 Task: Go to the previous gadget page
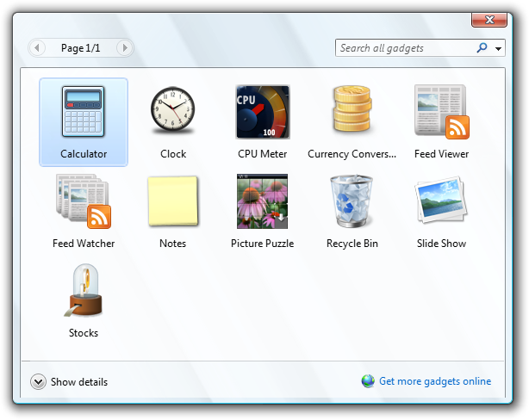(37, 48)
